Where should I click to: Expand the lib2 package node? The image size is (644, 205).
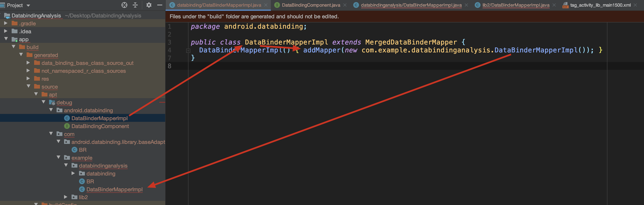66,197
